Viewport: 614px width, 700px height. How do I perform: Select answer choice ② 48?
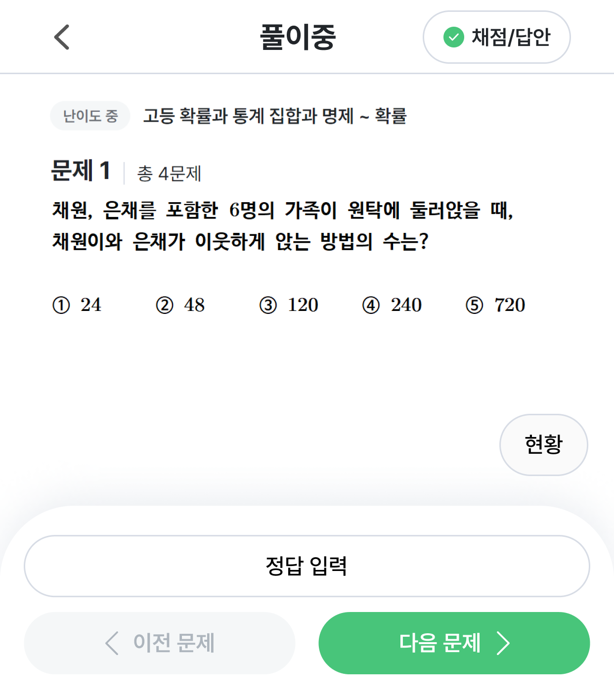coord(180,305)
